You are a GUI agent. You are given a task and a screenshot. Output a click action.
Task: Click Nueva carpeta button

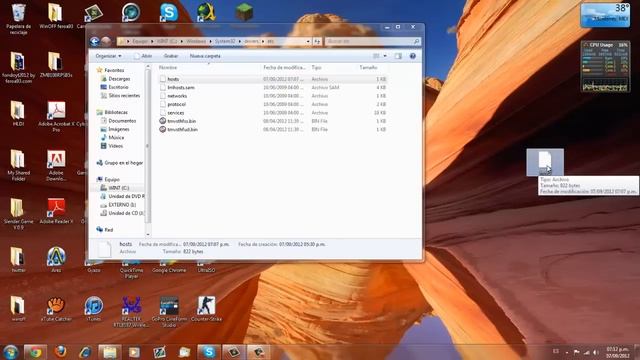(205, 56)
